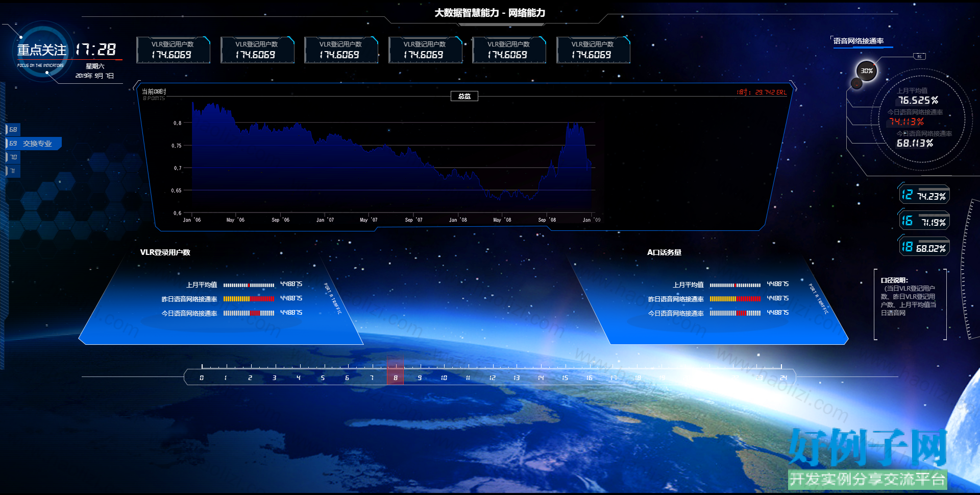980x495 pixels.
Task: Click the 语音网络接通率 section heading
Action: pyautogui.click(x=859, y=41)
